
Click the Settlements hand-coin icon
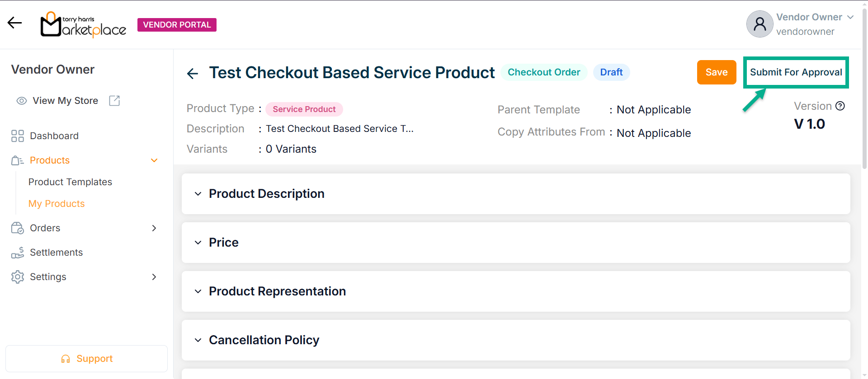[x=18, y=253]
